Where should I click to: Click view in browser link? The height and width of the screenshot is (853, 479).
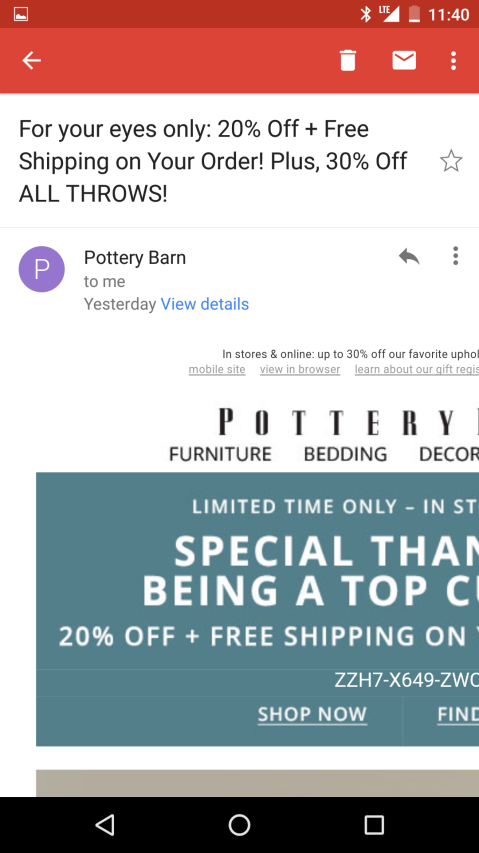(x=300, y=370)
